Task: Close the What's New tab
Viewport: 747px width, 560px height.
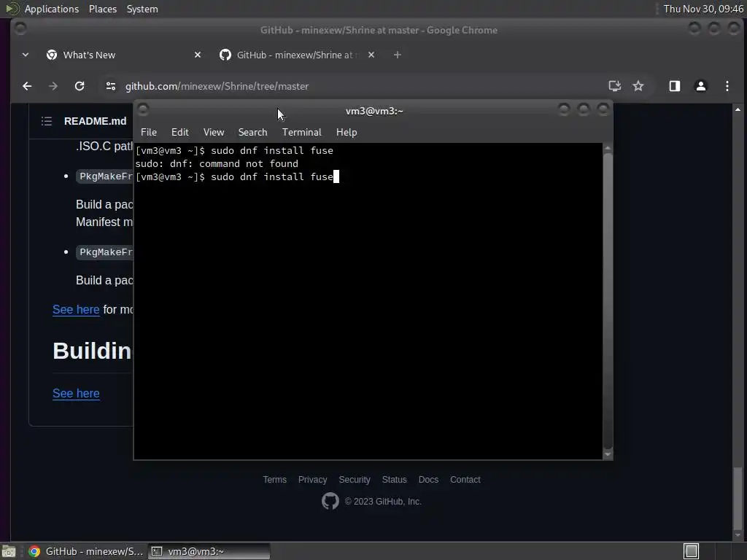Action: (198, 55)
